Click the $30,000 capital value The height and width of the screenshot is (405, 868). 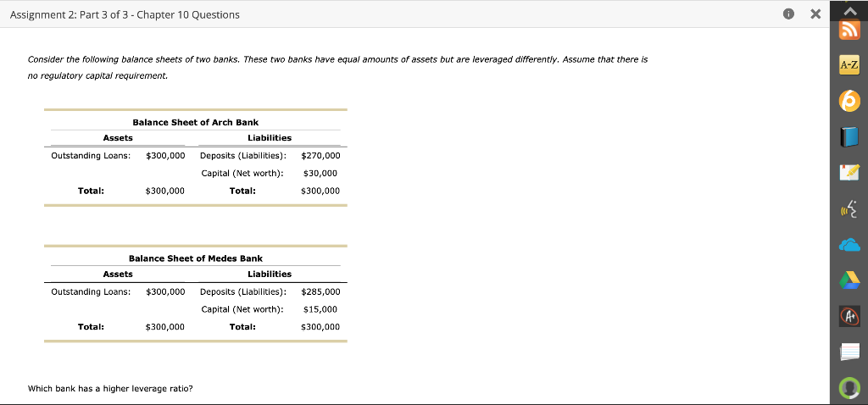[x=320, y=173]
